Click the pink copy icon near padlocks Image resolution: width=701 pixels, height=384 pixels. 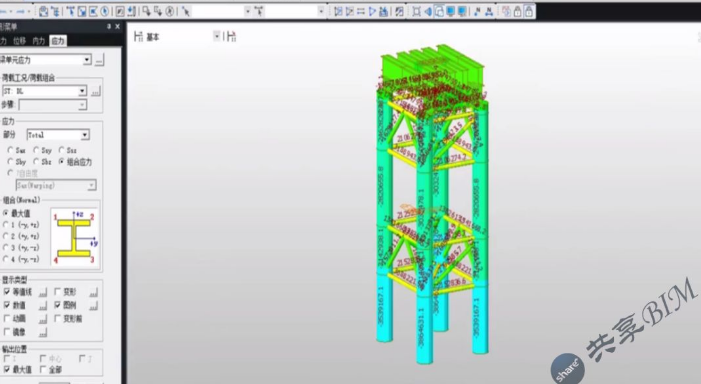[507, 11]
